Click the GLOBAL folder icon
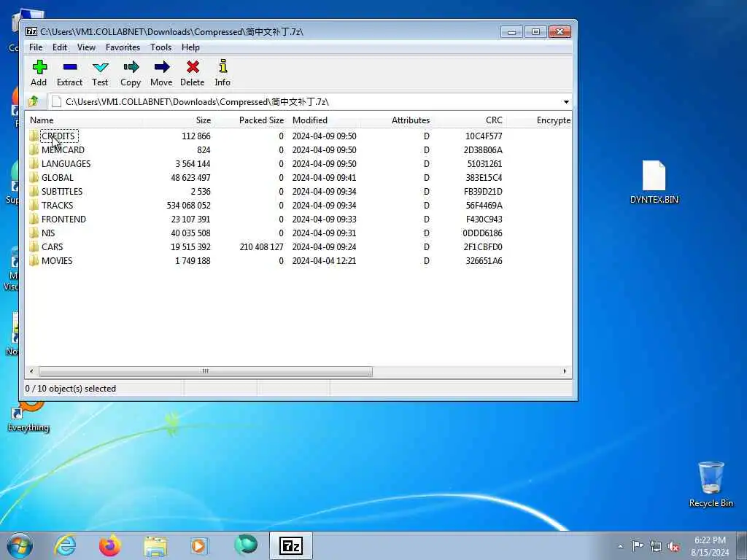Screen dimensions: 747x560 [34, 177]
